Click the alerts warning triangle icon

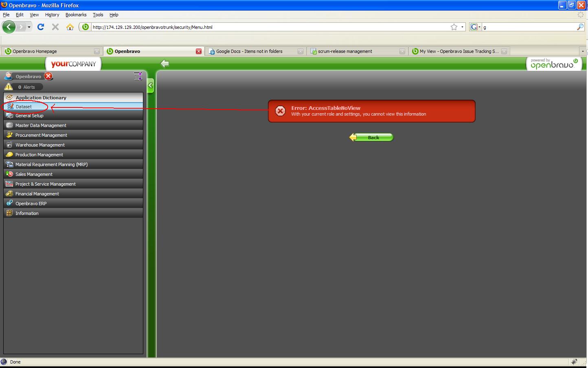tap(9, 87)
